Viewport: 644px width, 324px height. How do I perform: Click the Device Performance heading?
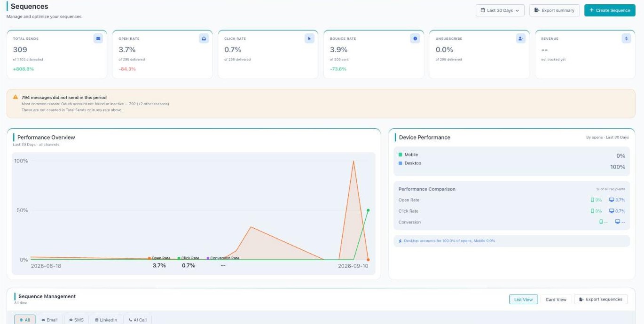click(424, 138)
